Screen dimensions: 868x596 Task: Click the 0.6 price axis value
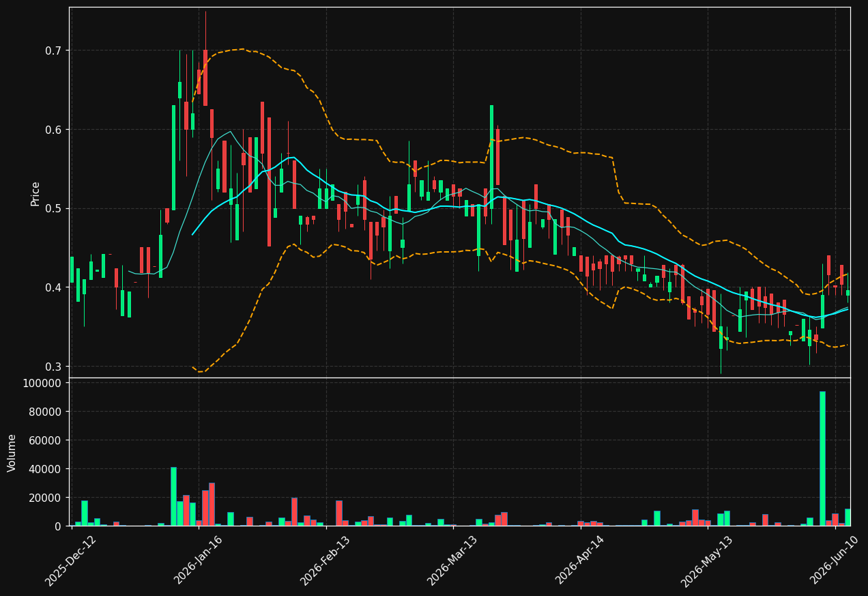click(x=53, y=130)
